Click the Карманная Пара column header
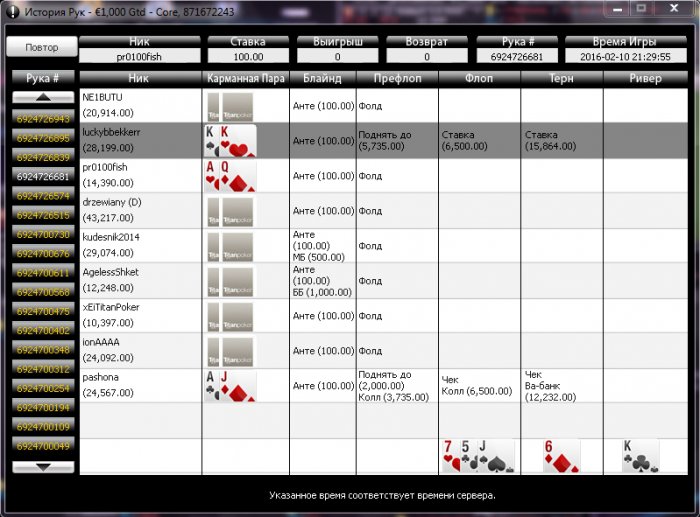This screenshot has width=700, height=517. coord(246,78)
